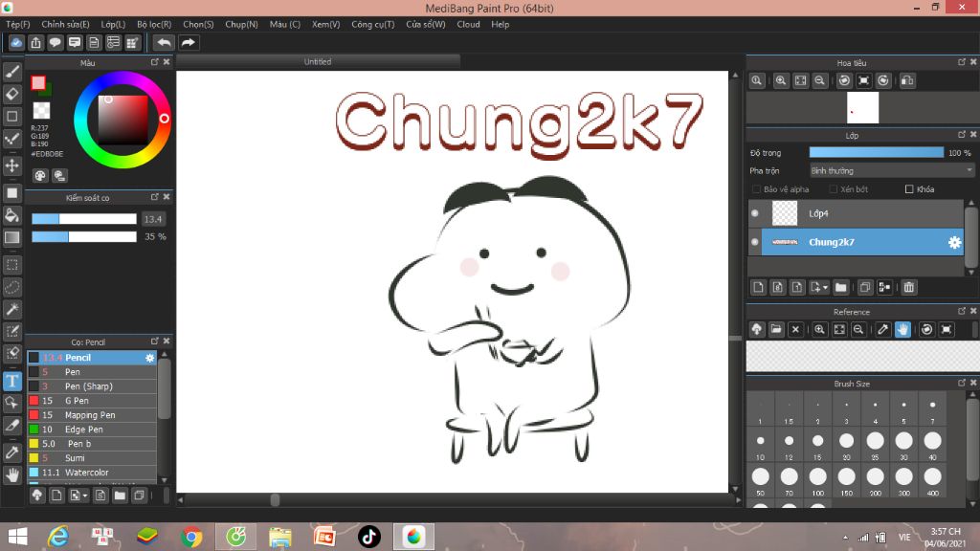Delete the layer with the trash icon
This screenshot has width=980, height=551.
point(909,287)
